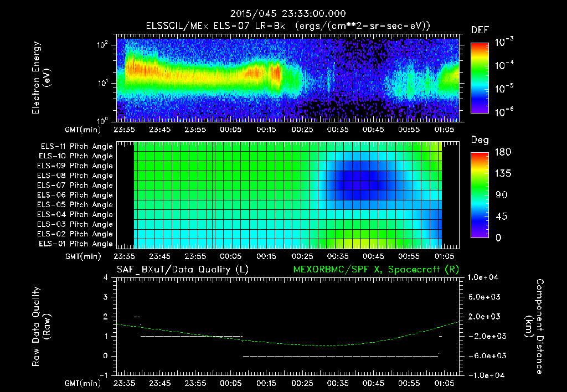Click GMT(min) label under the pitch angle panel

(x=83, y=257)
